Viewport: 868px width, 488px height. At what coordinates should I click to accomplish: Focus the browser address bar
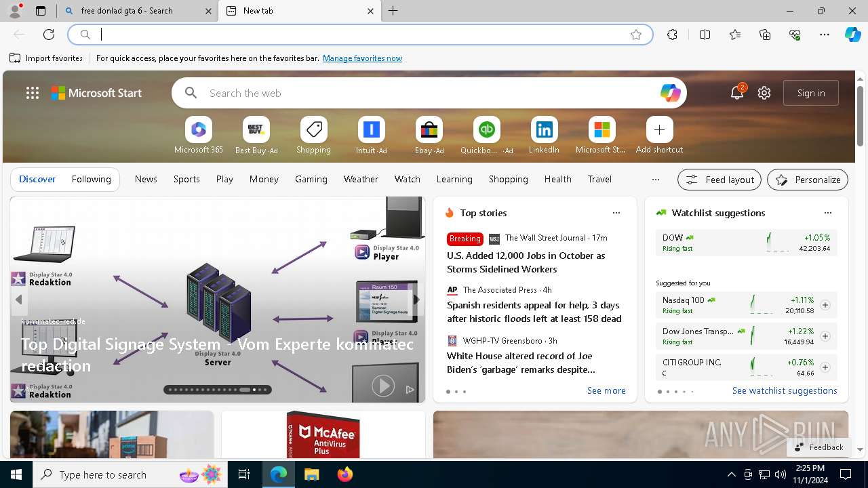(x=360, y=35)
